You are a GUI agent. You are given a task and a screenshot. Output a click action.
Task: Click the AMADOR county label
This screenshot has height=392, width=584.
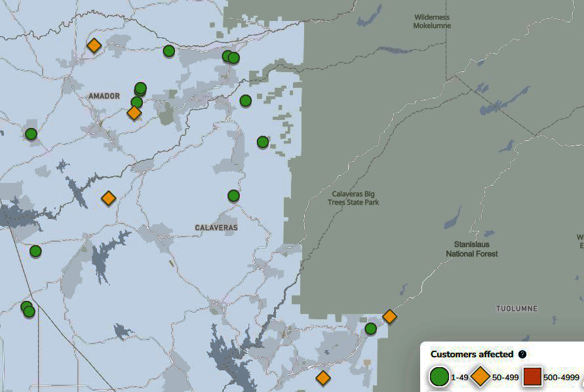pos(104,96)
